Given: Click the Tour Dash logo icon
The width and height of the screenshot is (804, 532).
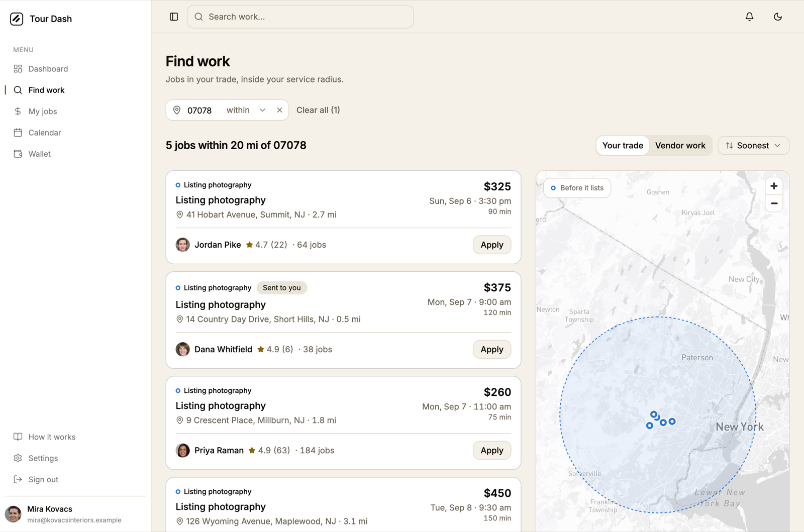Looking at the screenshot, I should click(17, 19).
